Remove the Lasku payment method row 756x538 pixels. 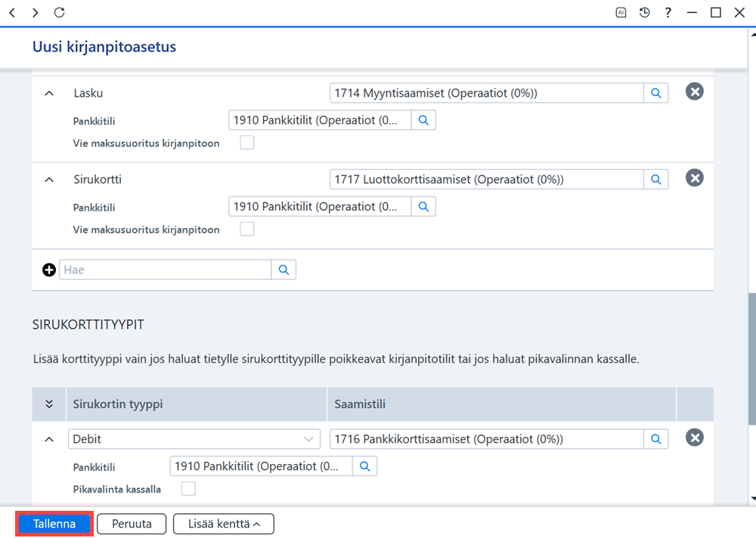click(x=694, y=91)
